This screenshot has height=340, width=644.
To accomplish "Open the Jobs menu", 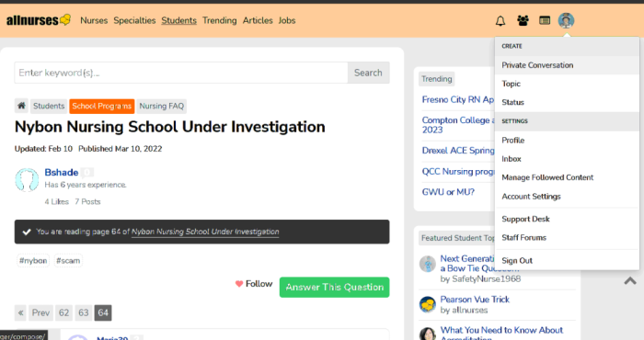I will (x=287, y=20).
